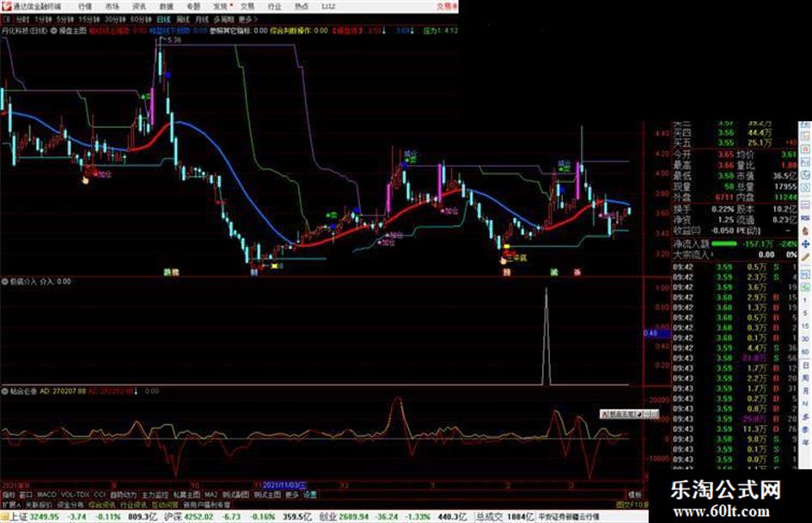This screenshot has width=812, height=523.
Task: Open the 资讯 menu
Action: tap(139, 6)
